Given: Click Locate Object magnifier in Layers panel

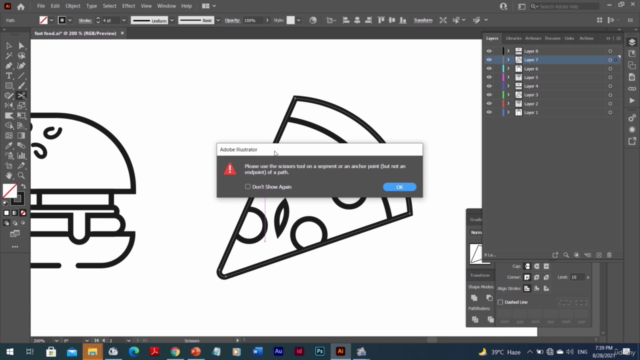Looking at the screenshot, I should (566, 255).
